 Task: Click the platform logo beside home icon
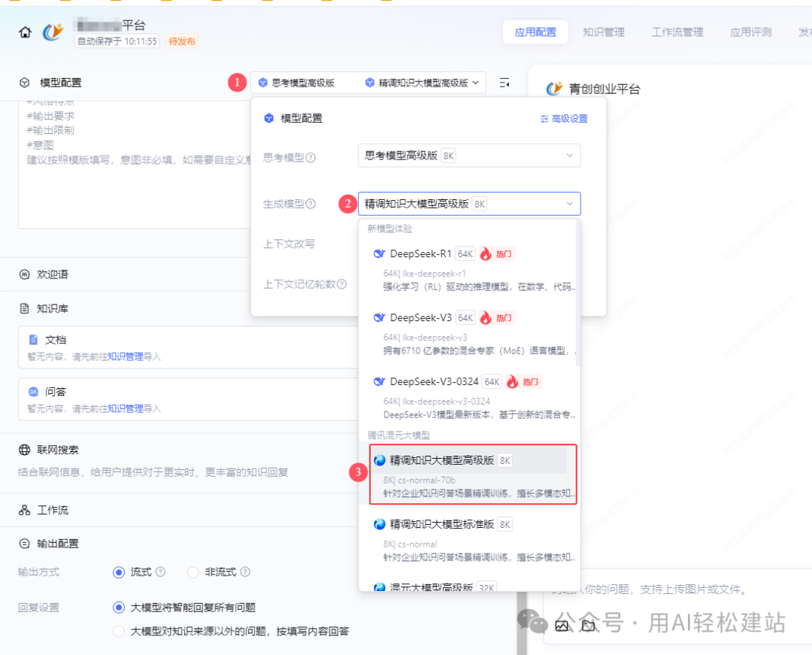[53, 32]
